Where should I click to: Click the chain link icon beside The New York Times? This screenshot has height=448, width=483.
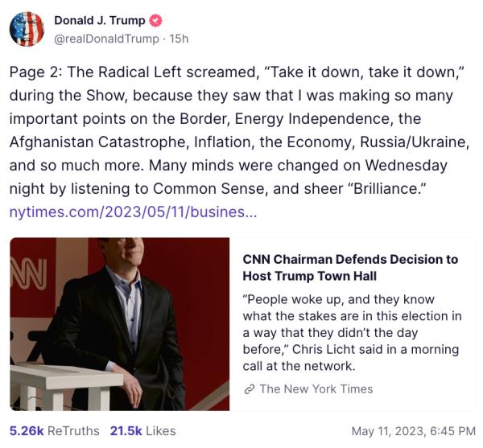[249, 389]
